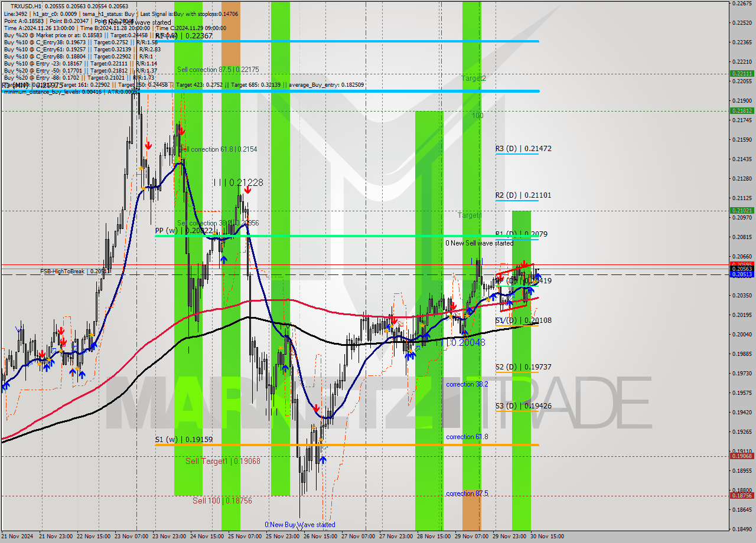This screenshot has height=543, width=756.
Task: Click the 'Buy %20 @ Entry -50: 0.17701' line
Action: click(x=80, y=71)
